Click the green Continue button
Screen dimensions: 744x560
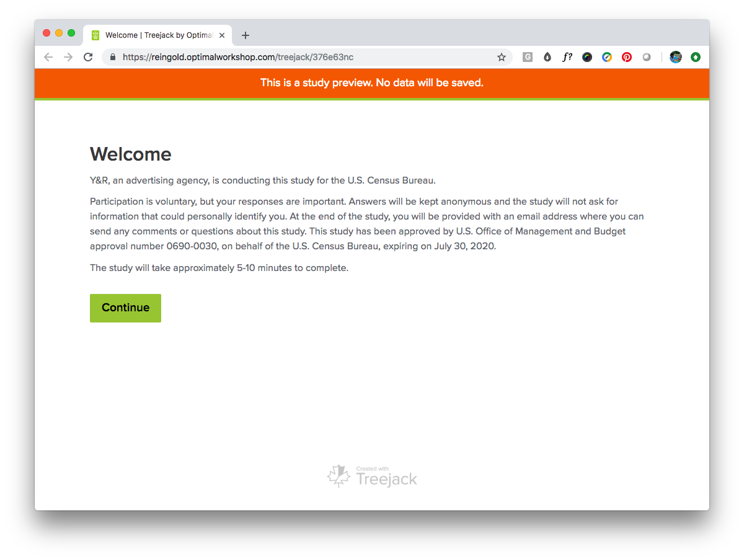coord(125,308)
